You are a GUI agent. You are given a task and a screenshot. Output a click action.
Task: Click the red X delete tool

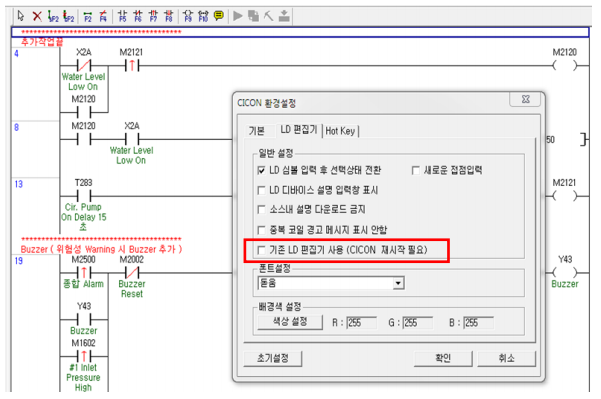tap(37, 16)
